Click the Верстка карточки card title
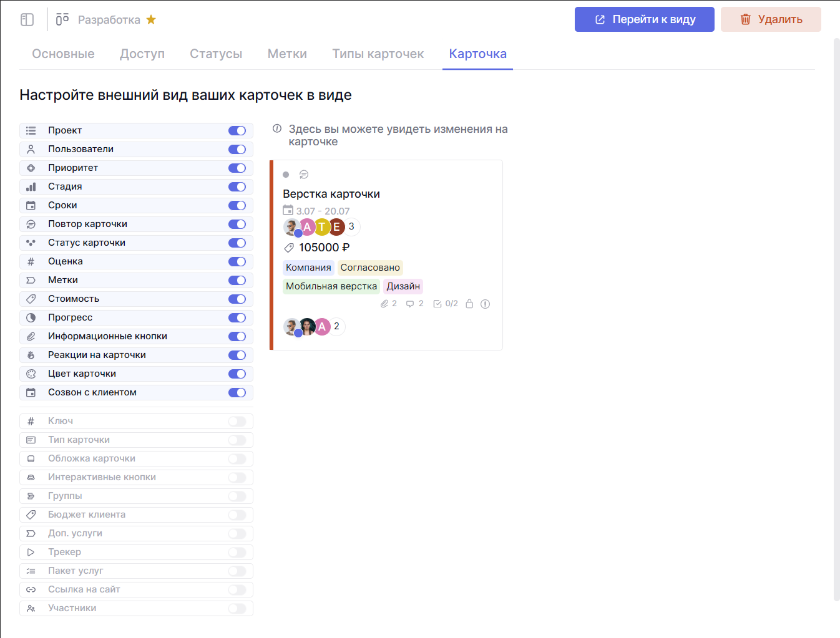The width and height of the screenshot is (840, 638). [331, 194]
